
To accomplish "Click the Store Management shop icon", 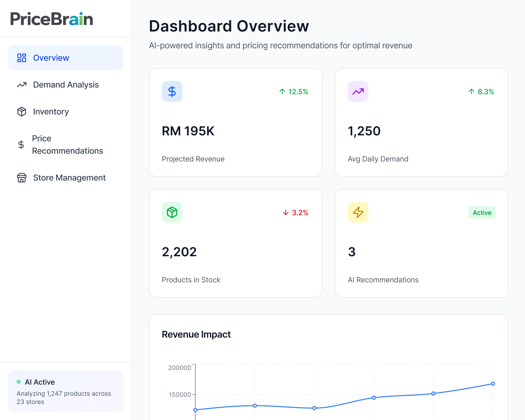I will (21, 178).
